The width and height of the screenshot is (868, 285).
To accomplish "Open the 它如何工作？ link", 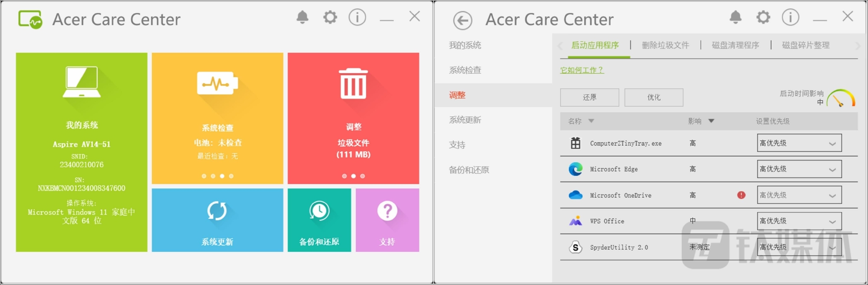I will (x=582, y=70).
